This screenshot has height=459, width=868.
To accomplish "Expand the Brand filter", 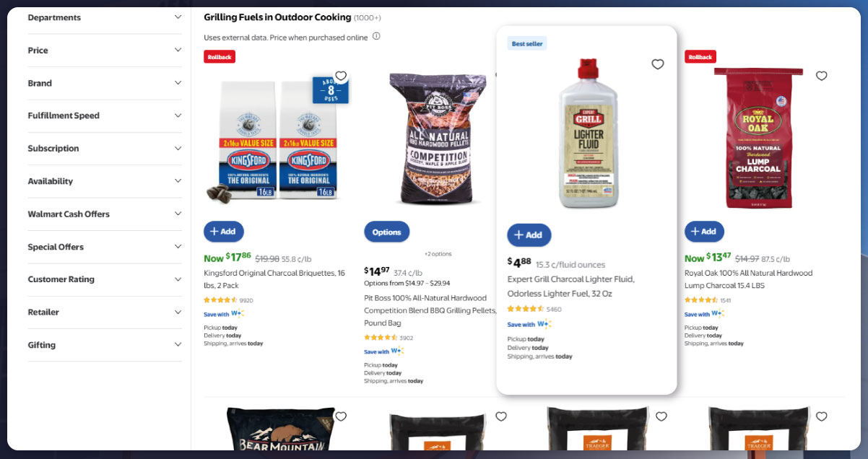I will [x=105, y=83].
